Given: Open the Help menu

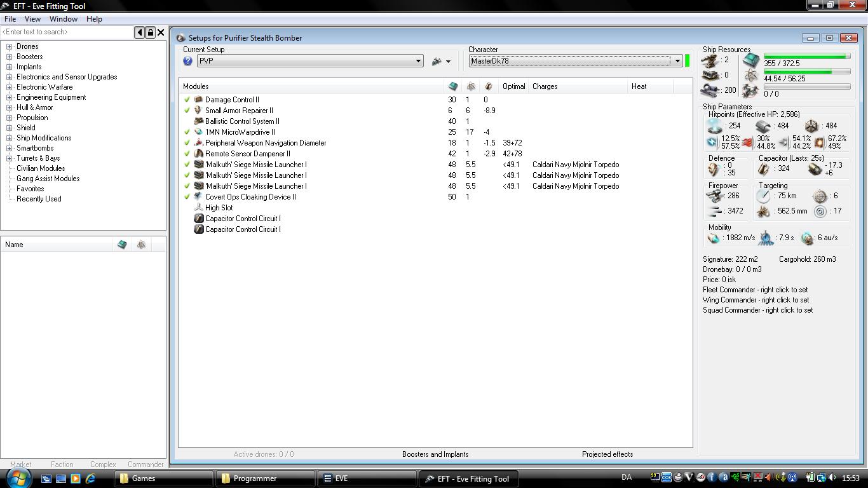Looking at the screenshot, I should point(94,19).
